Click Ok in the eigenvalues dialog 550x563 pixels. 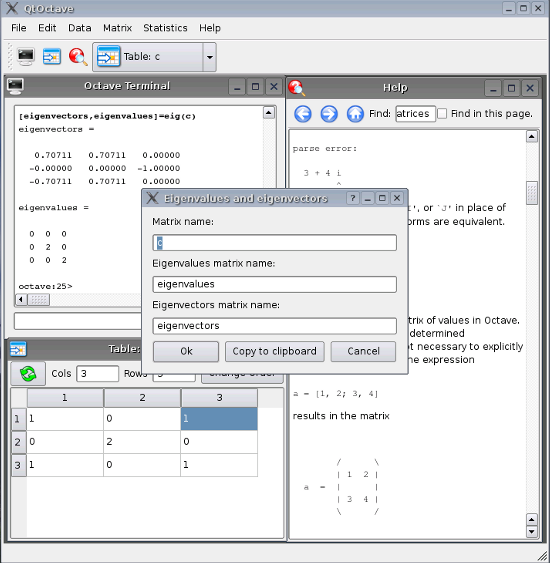coord(186,351)
